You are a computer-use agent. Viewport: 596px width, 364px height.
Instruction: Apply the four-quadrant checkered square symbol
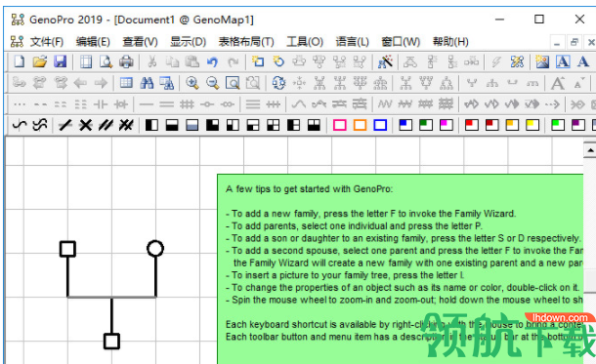[273, 125]
